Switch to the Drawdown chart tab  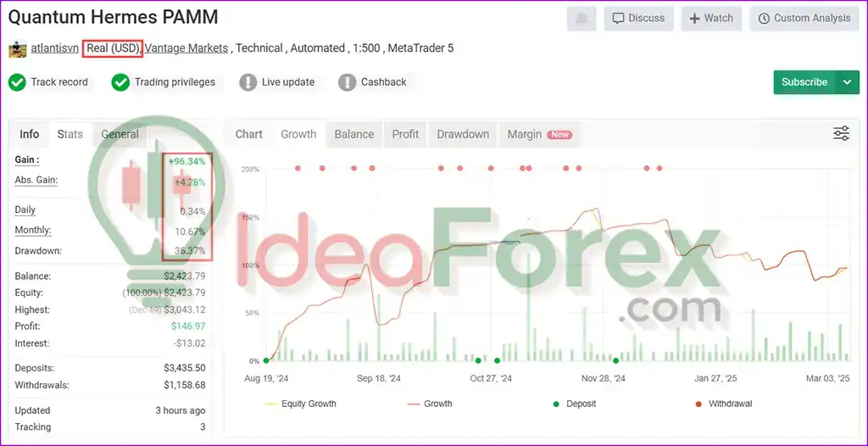[x=463, y=134]
